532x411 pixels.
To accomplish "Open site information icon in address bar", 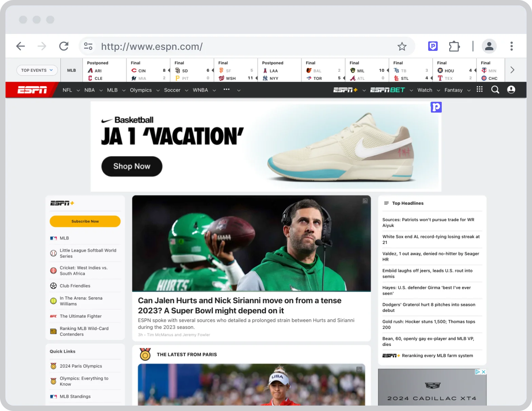I will pyautogui.click(x=88, y=46).
